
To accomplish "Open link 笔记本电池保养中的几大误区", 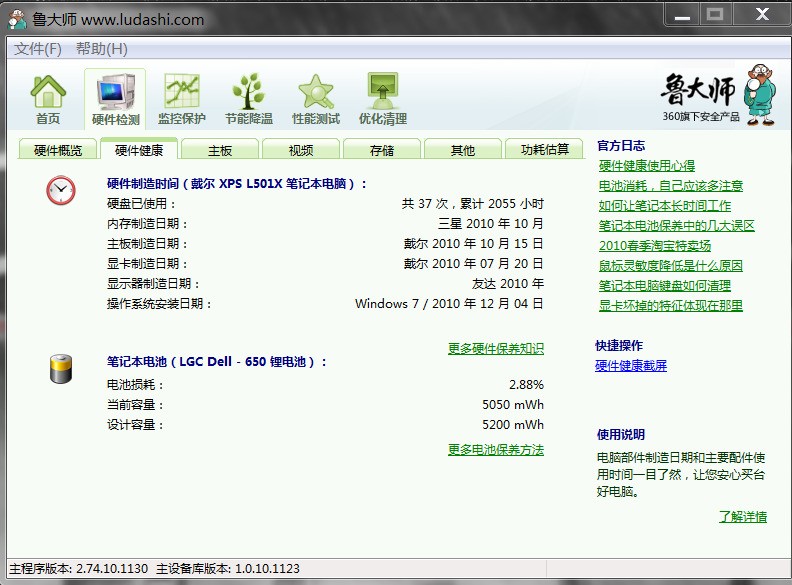I will click(676, 225).
